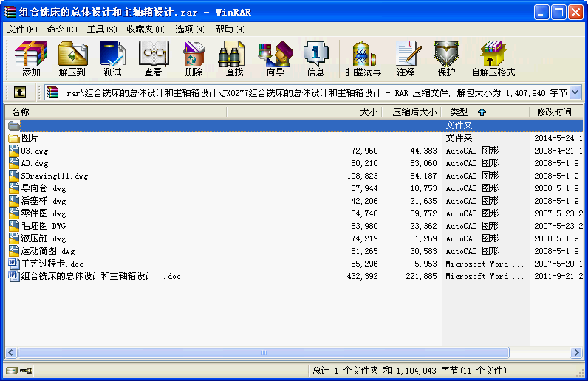This screenshot has width=588, height=381.
Task: Open the 文件(F) menu
Action: 22,30
